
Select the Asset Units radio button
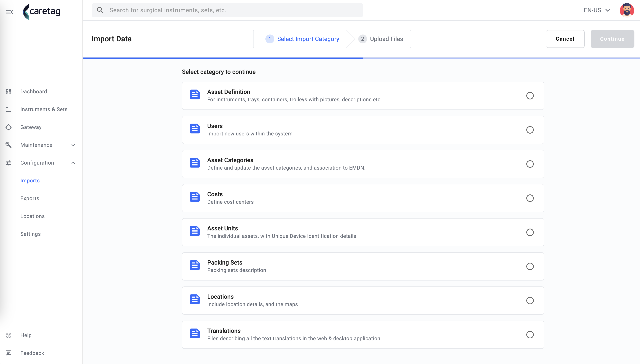tap(530, 232)
